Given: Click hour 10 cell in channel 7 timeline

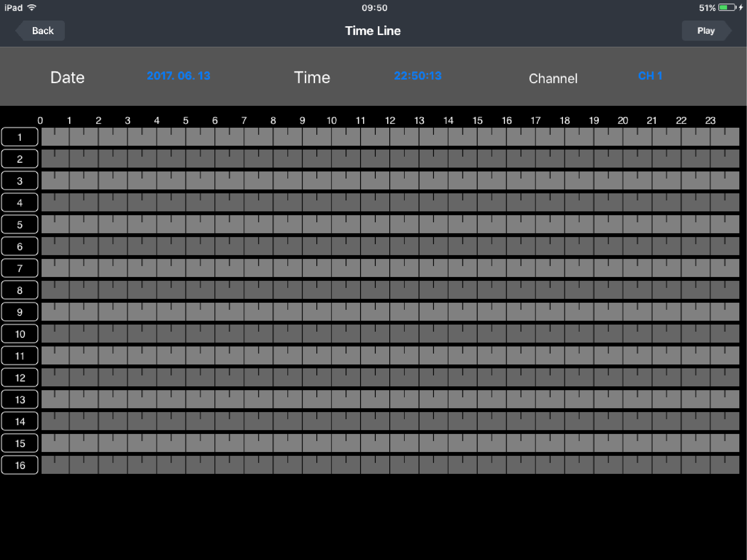Looking at the screenshot, I should 346,268.
